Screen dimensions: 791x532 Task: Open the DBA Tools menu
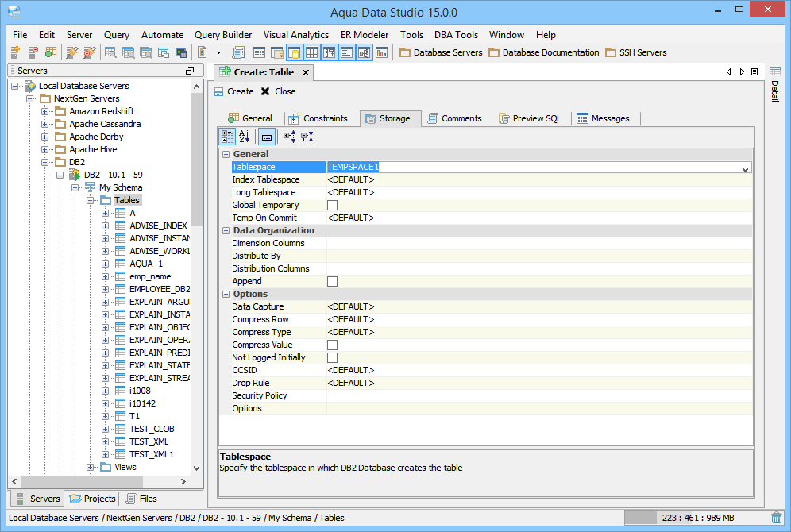coord(456,35)
